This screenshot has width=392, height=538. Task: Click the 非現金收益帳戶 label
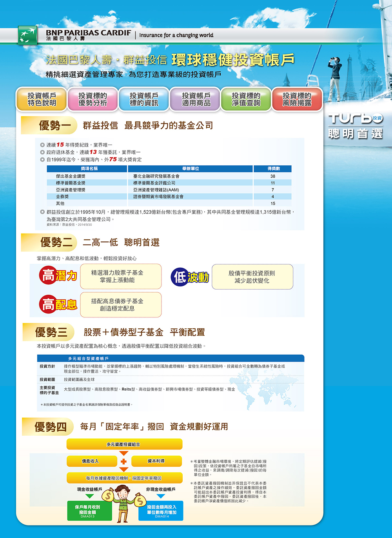161,489
